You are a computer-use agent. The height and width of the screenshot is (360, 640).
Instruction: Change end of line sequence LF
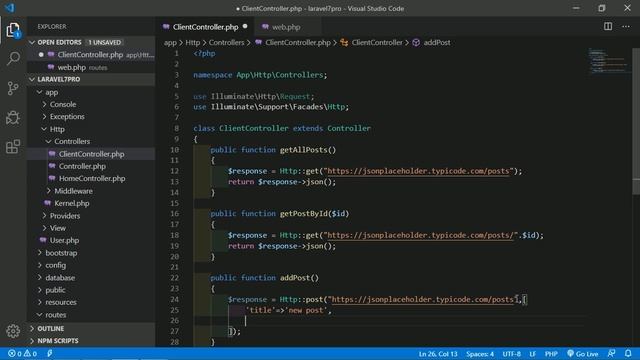point(533,353)
